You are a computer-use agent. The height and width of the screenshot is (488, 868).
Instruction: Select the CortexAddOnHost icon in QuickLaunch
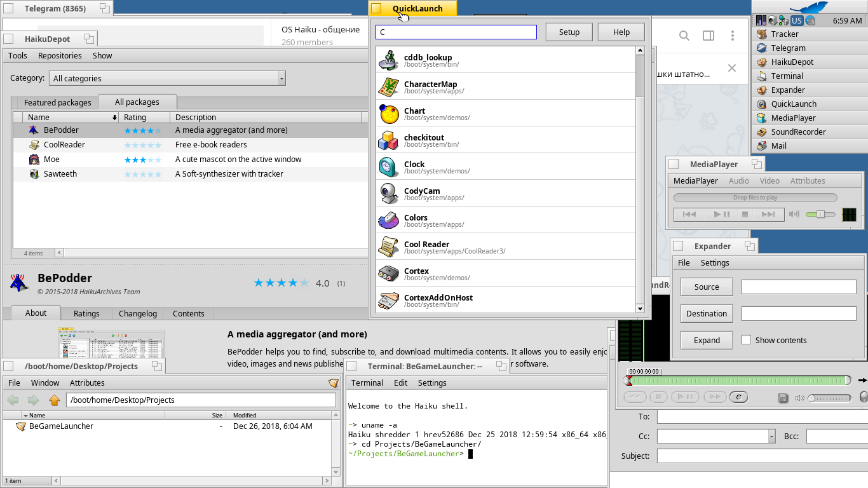pyautogui.click(x=388, y=300)
